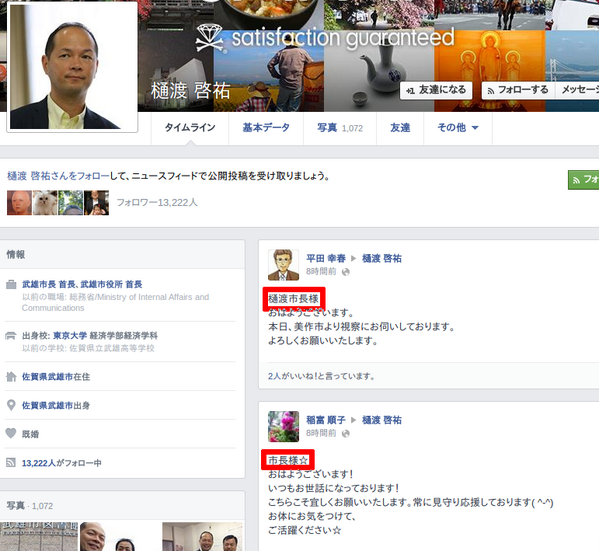Click the briefcase workplace icon

click(x=11, y=285)
